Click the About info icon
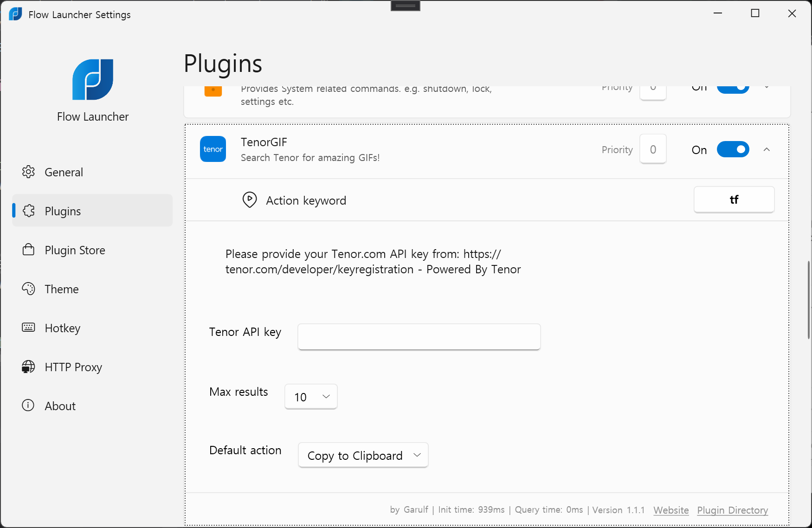Viewport: 812px width, 528px height. 28,406
